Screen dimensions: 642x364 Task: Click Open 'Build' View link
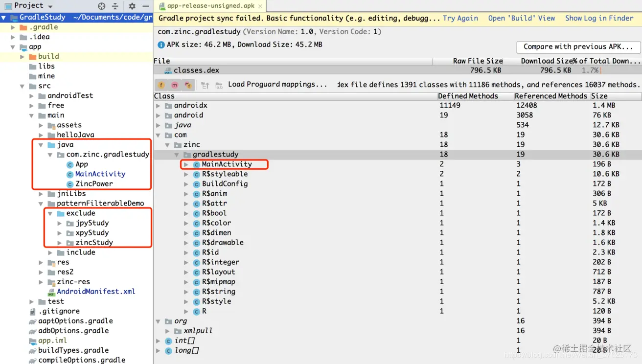[x=522, y=18]
